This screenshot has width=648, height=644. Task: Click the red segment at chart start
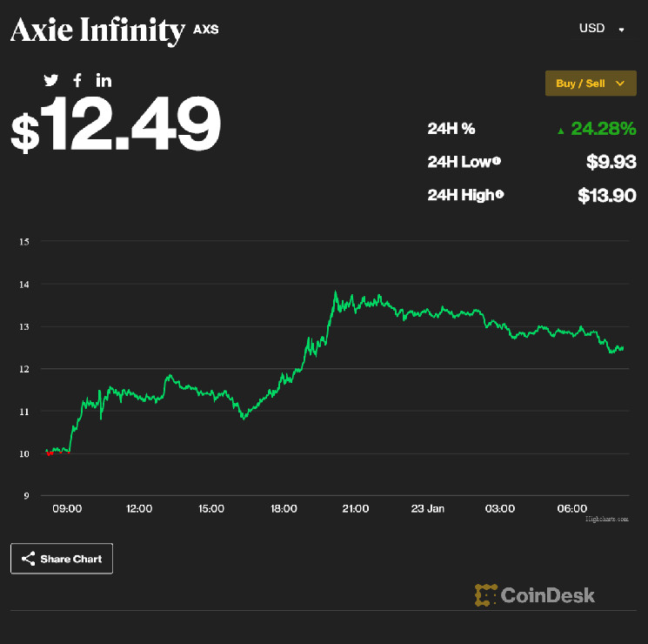click(x=49, y=453)
